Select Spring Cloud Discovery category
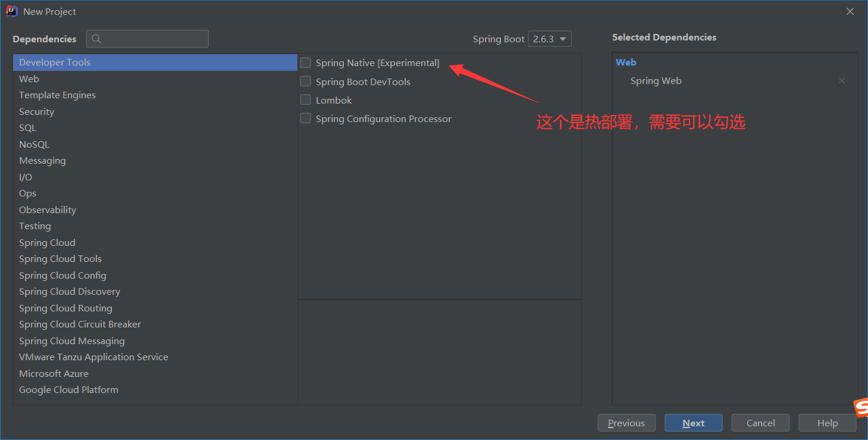Image resolution: width=868 pixels, height=440 pixels. tap(155, 292)
